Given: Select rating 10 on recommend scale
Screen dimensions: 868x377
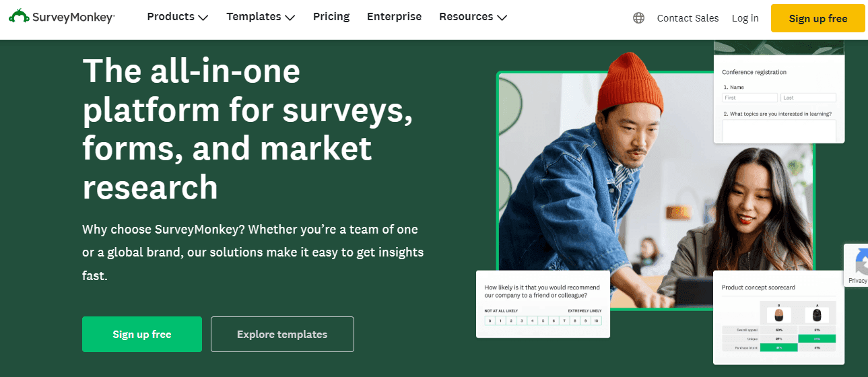Looking at the screenshot, I should [596, 321].
